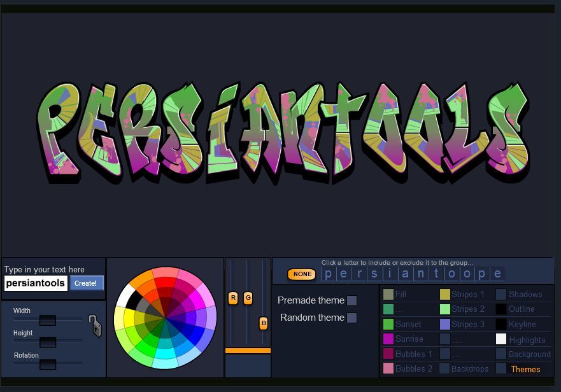This screenshot has height=392, width=561.
Task: Toggle letter 'i' in the group selector
Action: (x=390, y=274)
